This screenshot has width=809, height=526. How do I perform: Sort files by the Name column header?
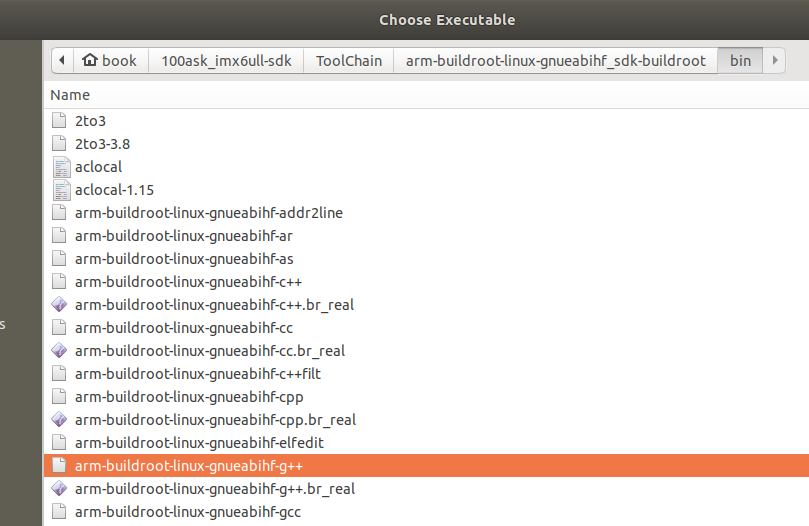(x=70, y=95)
